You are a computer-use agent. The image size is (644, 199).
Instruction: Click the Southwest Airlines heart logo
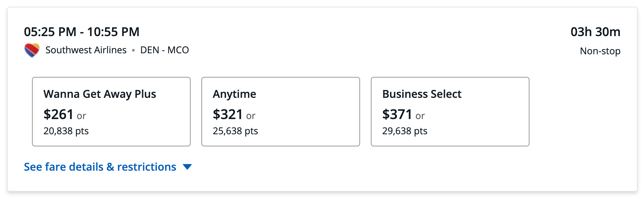32,50
